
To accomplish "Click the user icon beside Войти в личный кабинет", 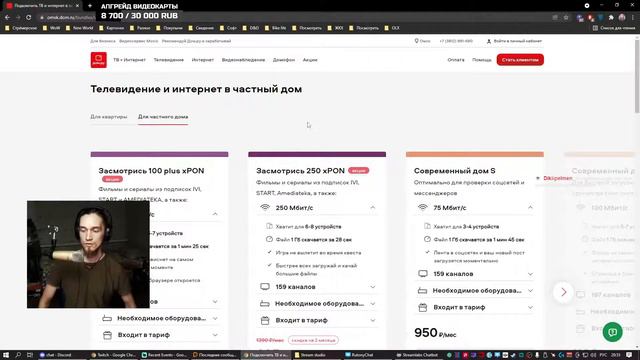I will (489, 41).
